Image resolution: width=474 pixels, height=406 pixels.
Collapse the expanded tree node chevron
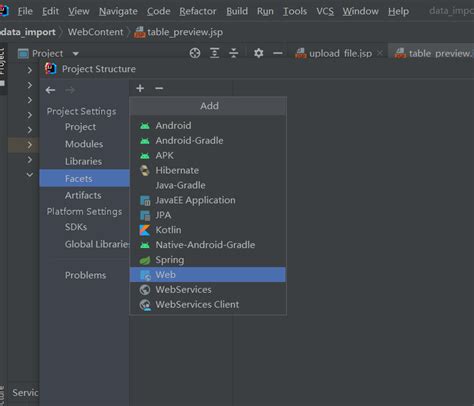30,174
